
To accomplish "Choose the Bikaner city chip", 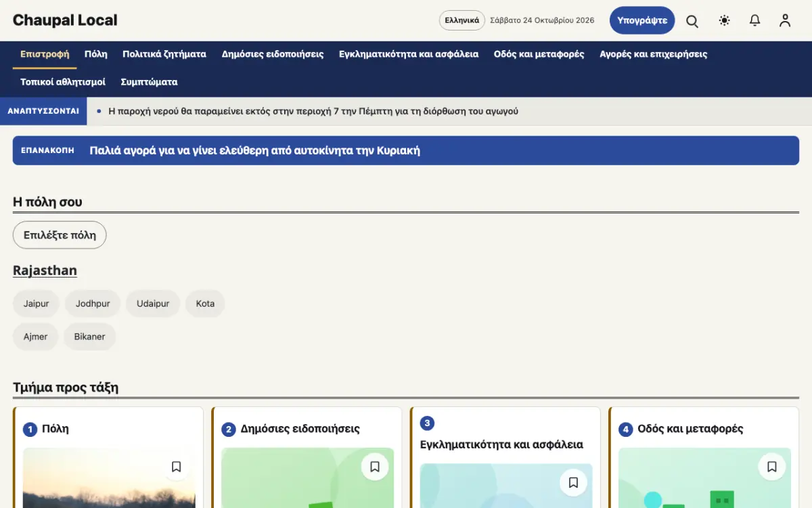I will pyautogui.click(x=90, y=337).
